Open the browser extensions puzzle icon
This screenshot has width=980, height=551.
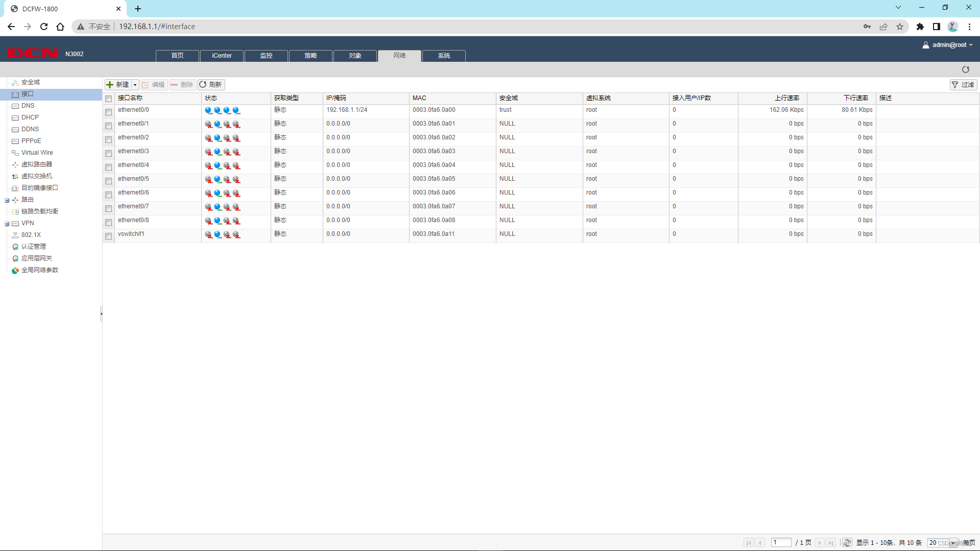(x=920, y=27)
